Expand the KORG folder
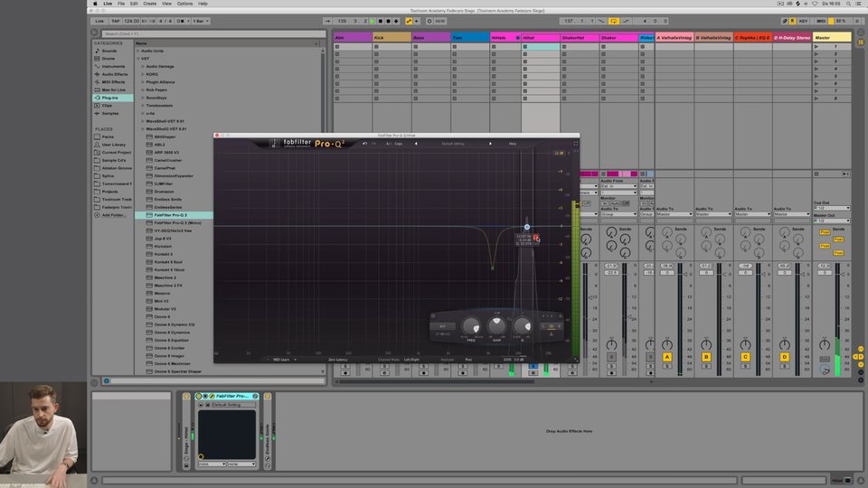868x488 pixels. (143, 74)
